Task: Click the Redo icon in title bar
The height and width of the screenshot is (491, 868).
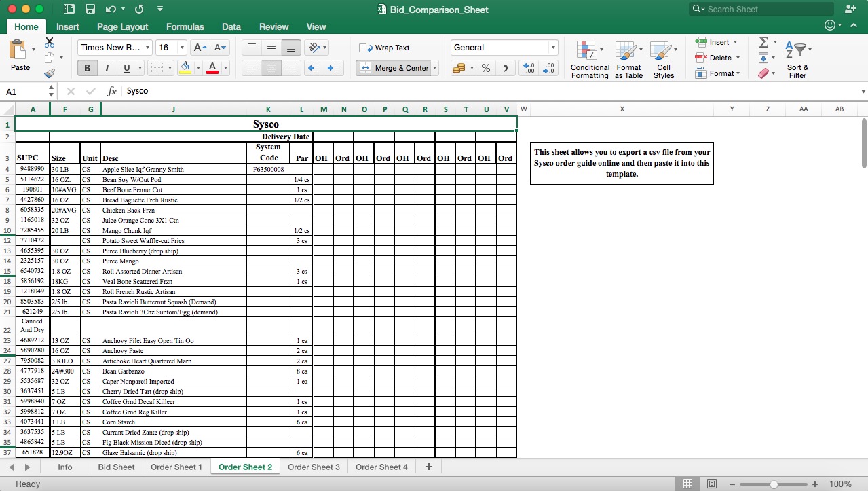Action: [139, 10]
